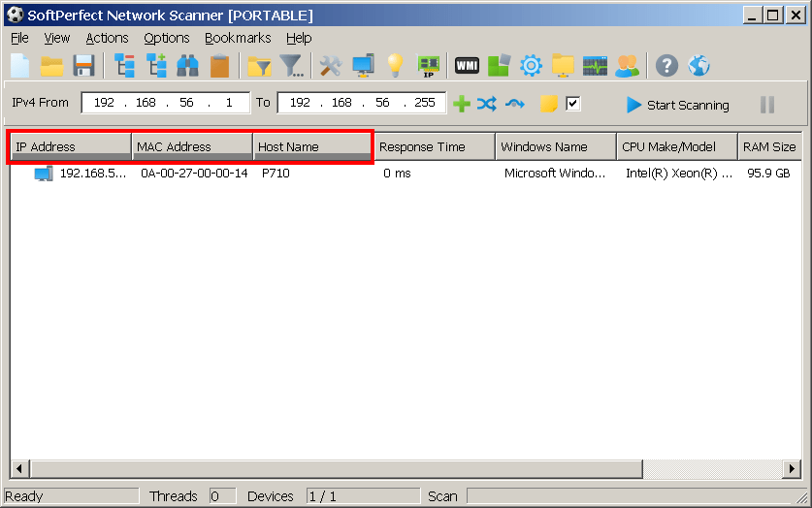
Task: Sort by RAM Size column header
Action: (770, 147)
